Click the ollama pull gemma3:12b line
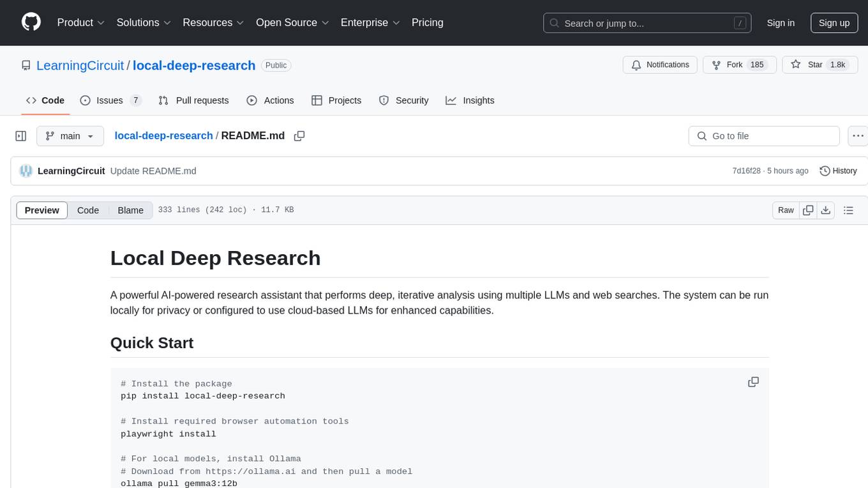 click(179, 484)
